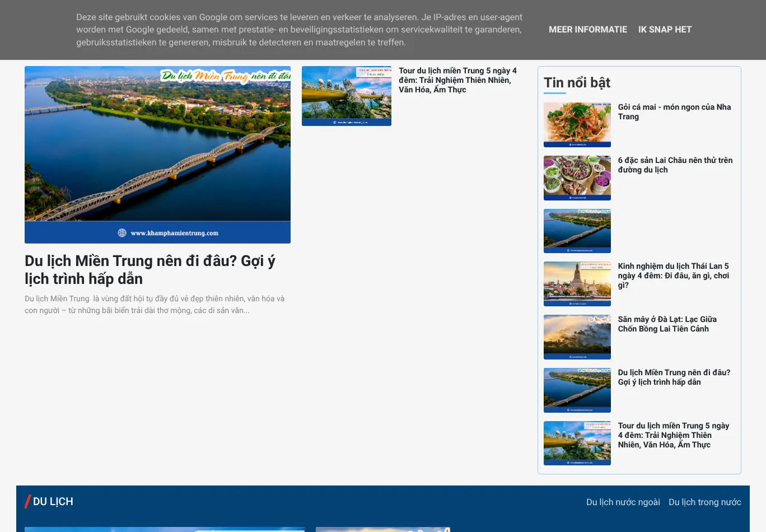766x532 pixels.
Task: Open Săn mây ở Đà Lạt article
Action: point(667,324)
